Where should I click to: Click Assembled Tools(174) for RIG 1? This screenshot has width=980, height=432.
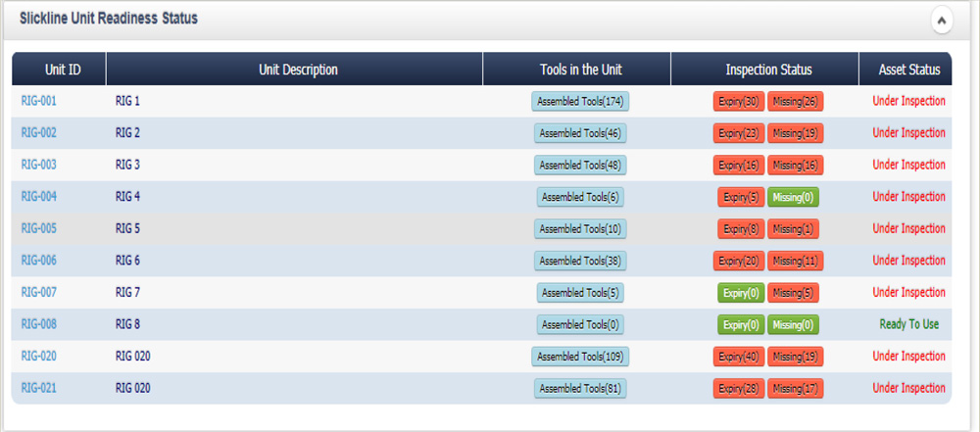(x=580, y=101)
